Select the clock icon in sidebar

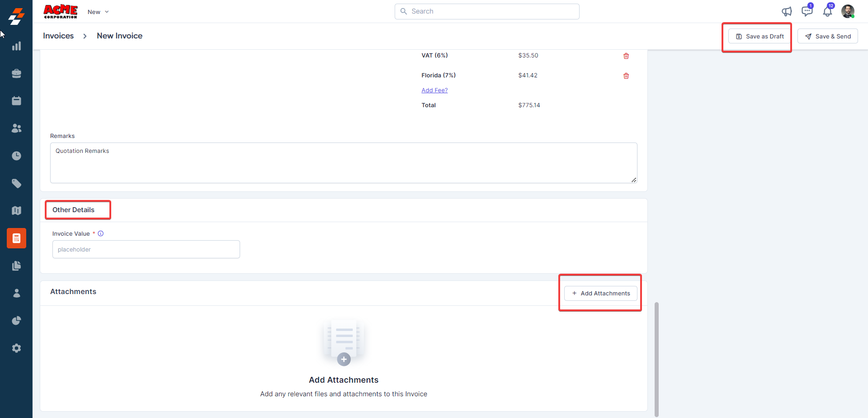pyautogui.click(x=16, y=156)
